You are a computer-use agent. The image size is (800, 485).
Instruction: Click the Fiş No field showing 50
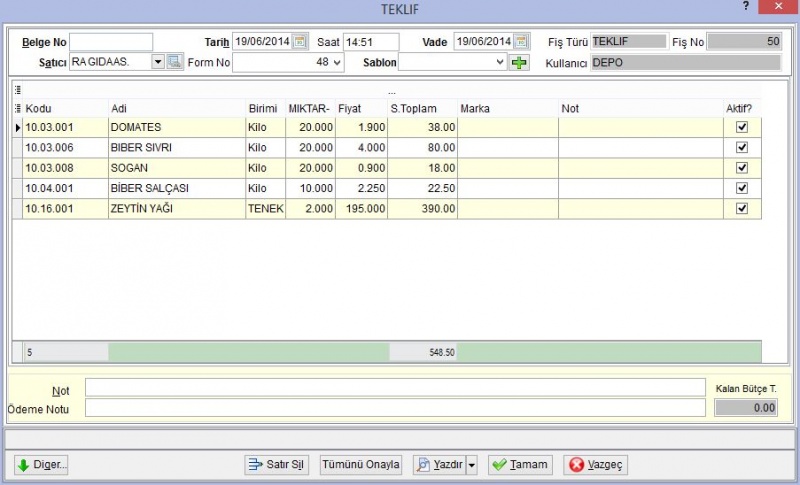point(744,41)
